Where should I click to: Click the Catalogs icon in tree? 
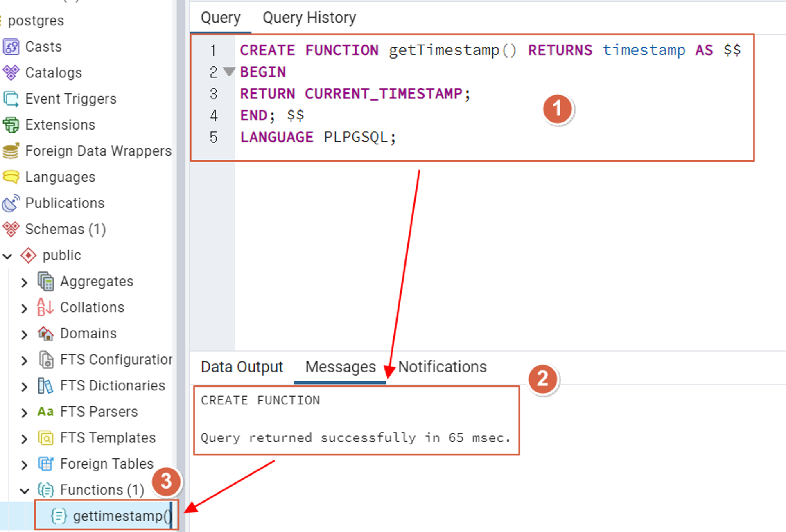pyautogui.click(x=11, y=73)
